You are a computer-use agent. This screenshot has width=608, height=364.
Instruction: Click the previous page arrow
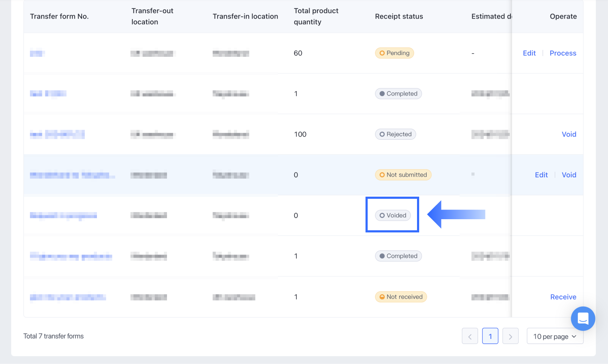pos(470,336)
